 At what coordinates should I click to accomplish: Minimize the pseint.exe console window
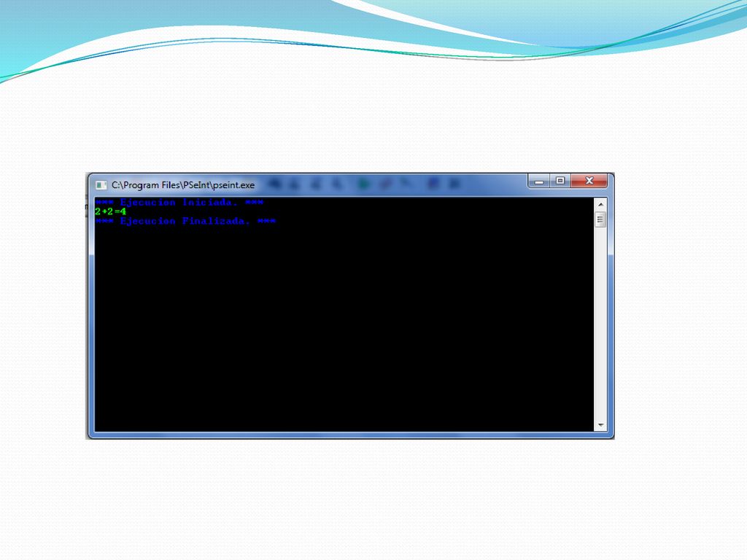[x=539, y=181]
